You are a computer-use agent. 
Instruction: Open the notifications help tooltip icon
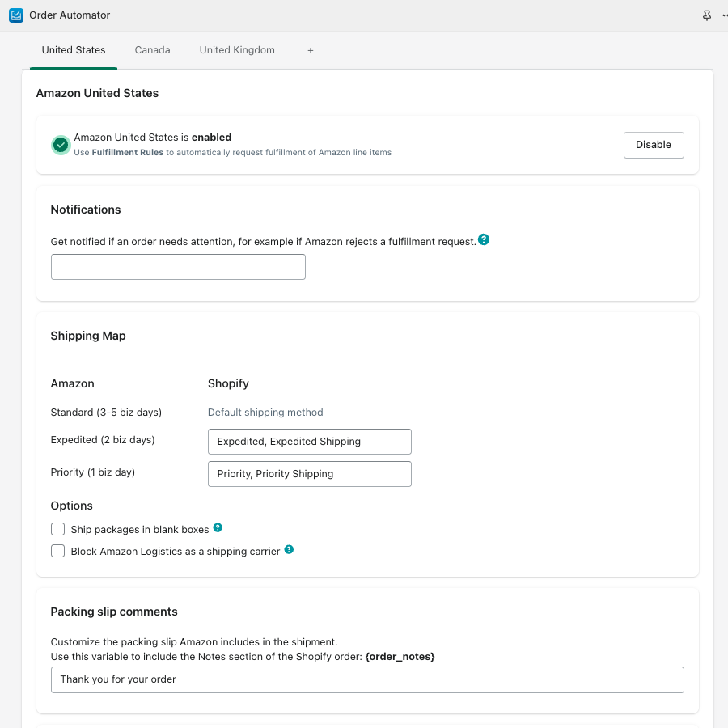point(484,239)
